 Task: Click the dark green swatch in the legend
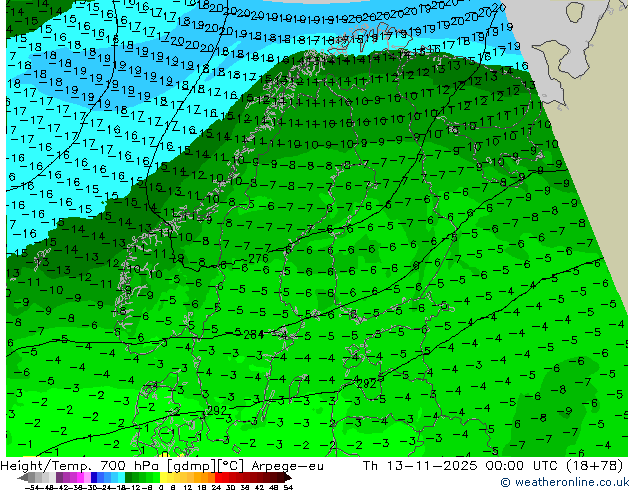coord(128,478)
